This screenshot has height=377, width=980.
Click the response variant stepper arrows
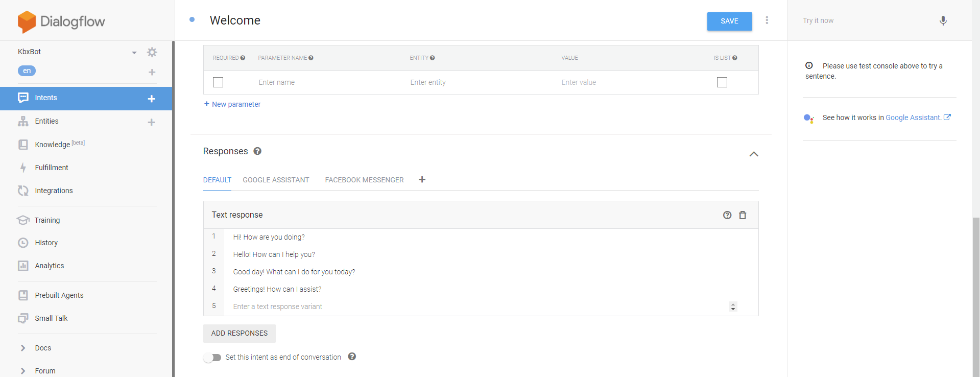pyautogui.click(x=733, y=307)
